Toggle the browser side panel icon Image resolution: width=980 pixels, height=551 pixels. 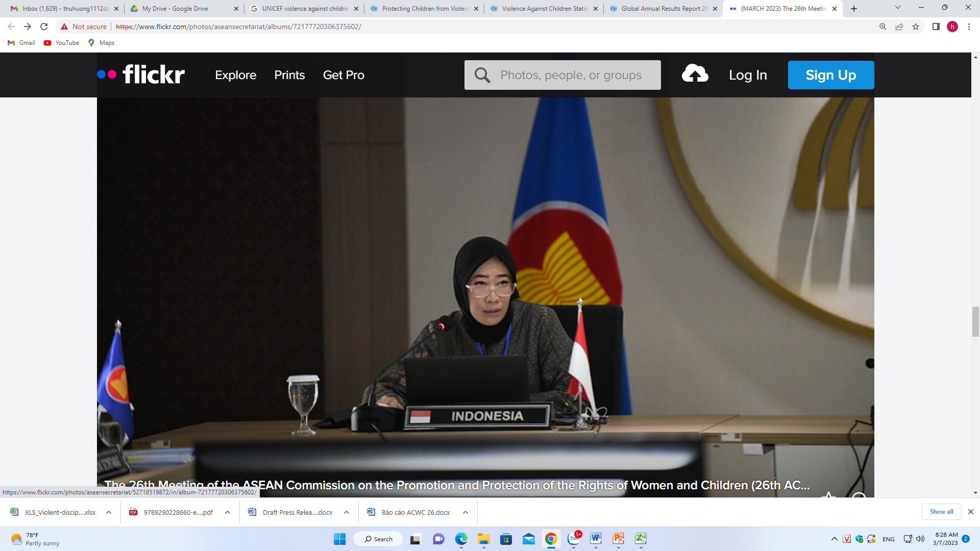tap(936, 27)
